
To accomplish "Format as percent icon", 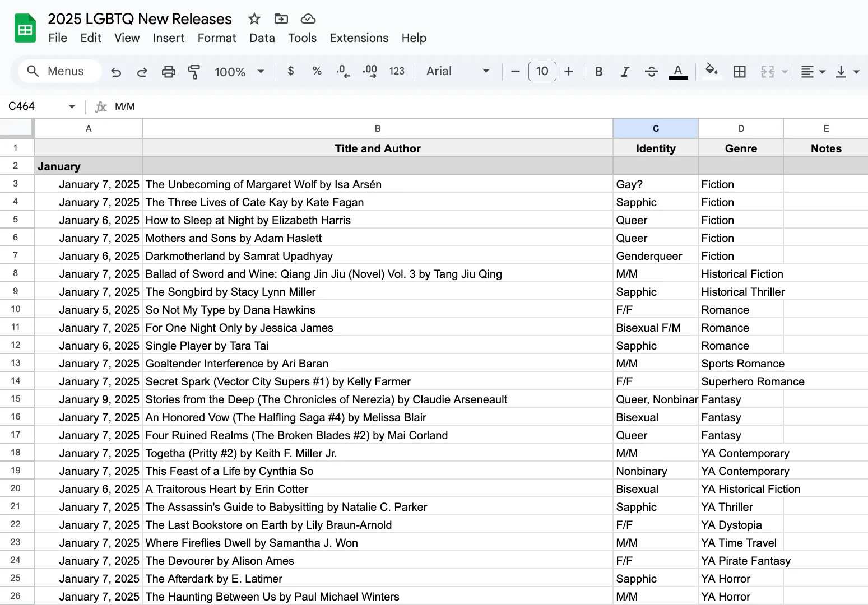I will tap(317, 71).
